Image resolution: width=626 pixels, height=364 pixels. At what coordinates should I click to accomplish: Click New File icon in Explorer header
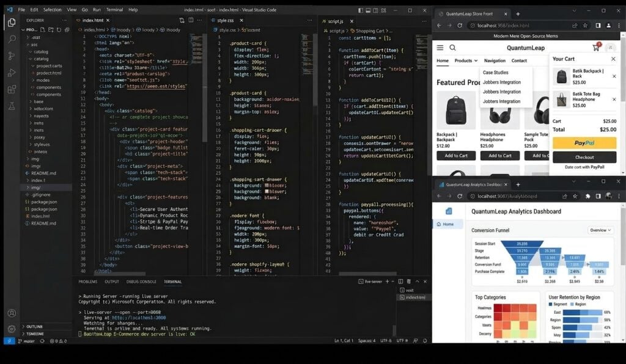43,29
